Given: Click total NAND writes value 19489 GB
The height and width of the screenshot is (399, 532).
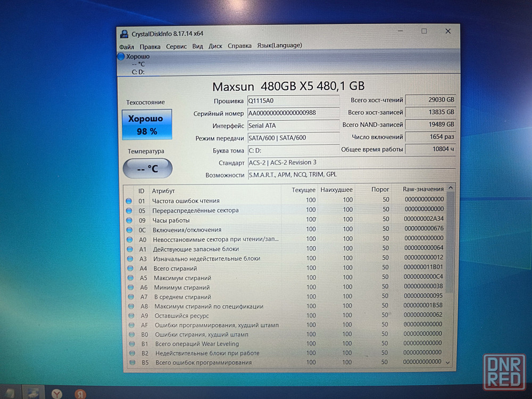Looking at the screenshot, I should click(430, 124).
